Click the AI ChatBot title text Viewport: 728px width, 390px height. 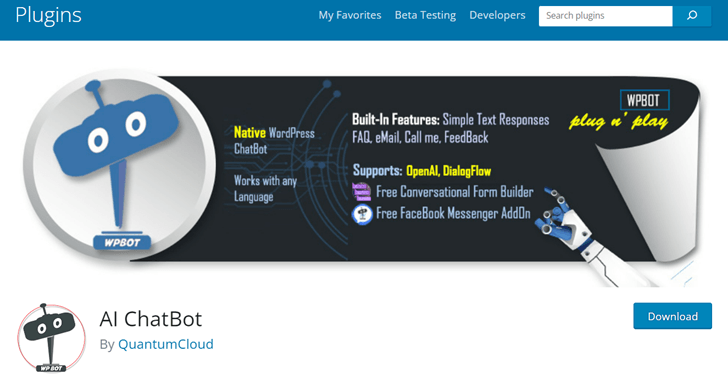point(151,319)
